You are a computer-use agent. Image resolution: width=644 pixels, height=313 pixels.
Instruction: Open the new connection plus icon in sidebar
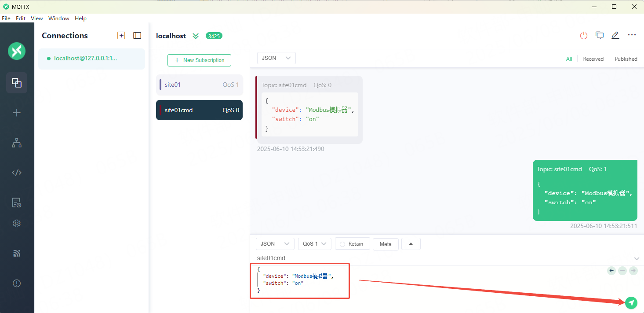tap(17, 113)
